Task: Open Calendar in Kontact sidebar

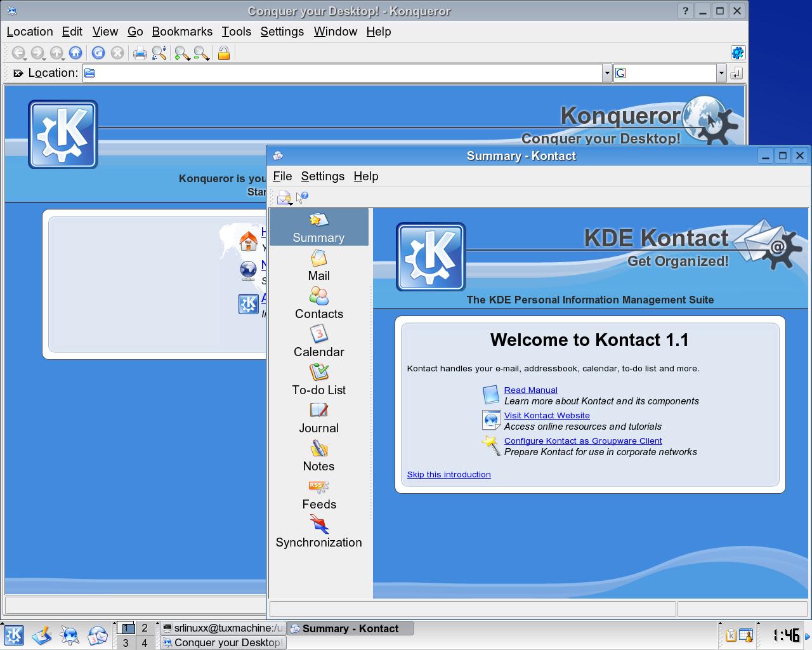Action: (319, 342)
